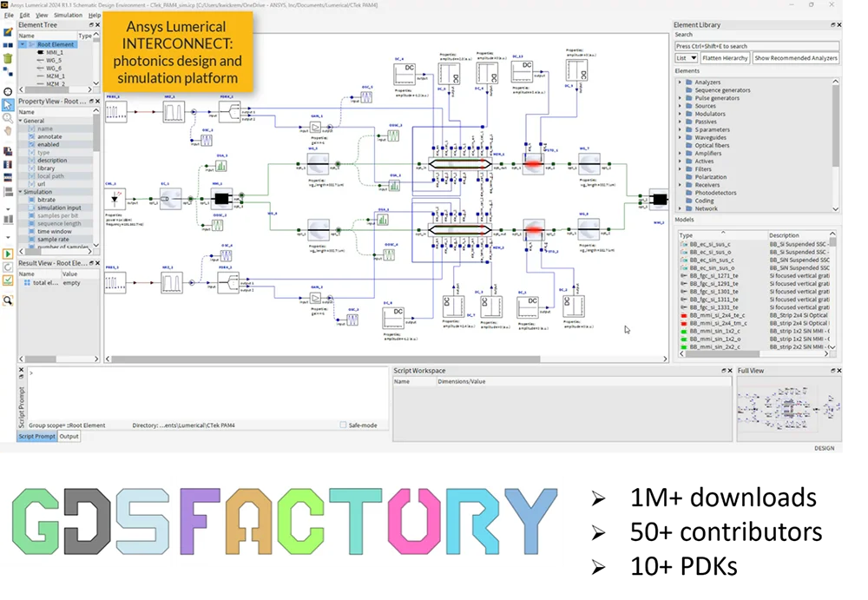Collapse the Simulation property group
This screenshot has width=868, height=600.
coord(21,192)
